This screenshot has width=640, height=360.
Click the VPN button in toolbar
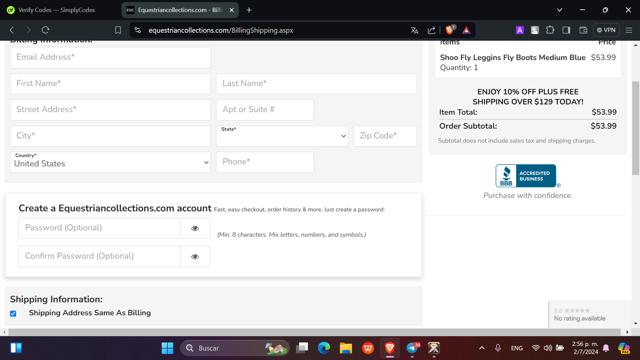(x=606, y=30)
